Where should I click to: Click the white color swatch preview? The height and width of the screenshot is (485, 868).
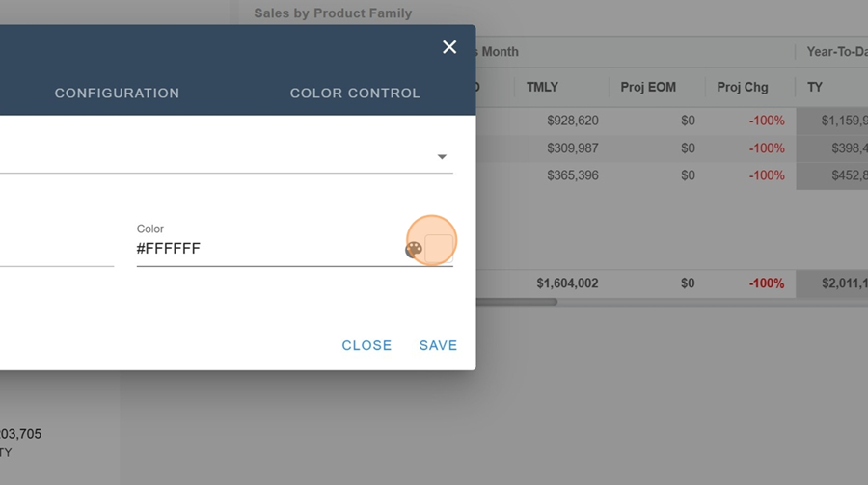(x=439, y=248)
